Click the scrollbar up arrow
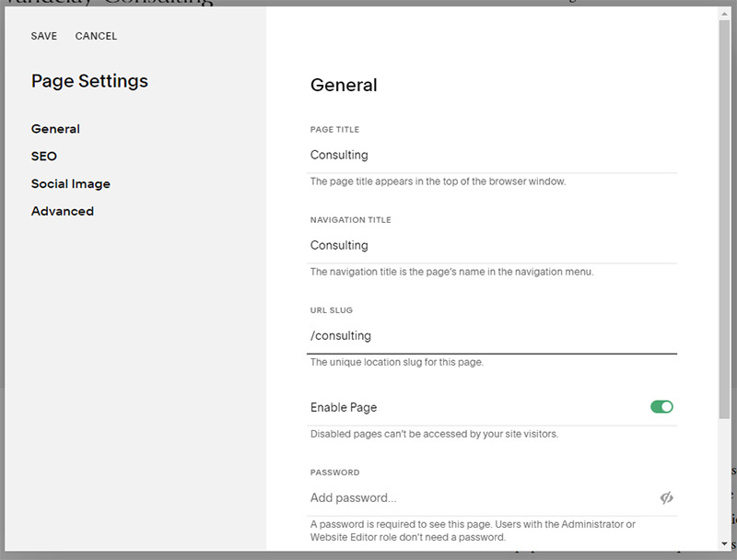The height and width of the screenshot is (560, 737). pyautogui.click(x=724, y=14)
